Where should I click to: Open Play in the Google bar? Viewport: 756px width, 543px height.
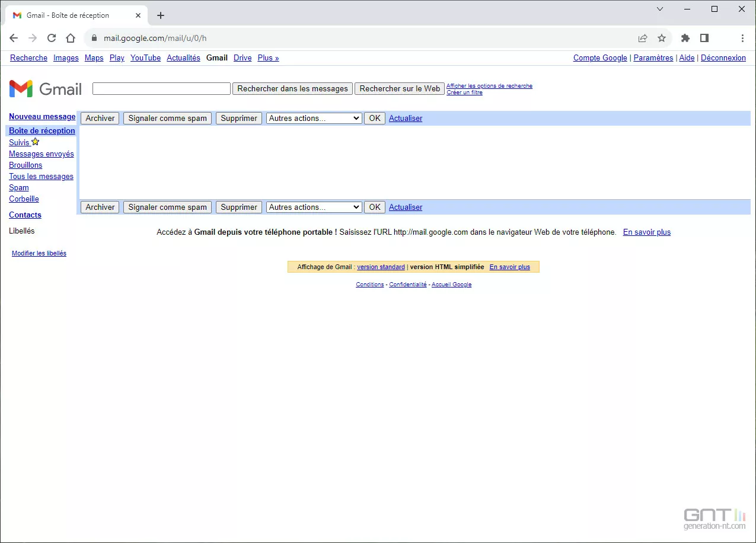pos(117,58)
